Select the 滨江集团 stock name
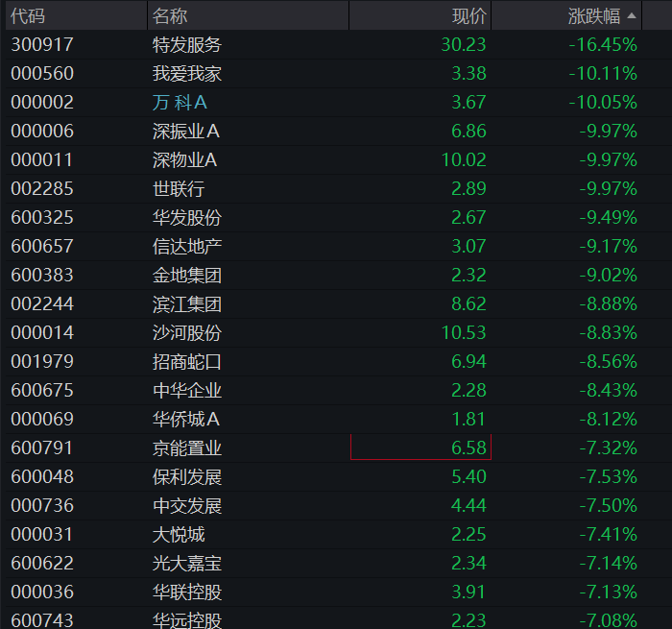The width and height of the screenshot is (672, 629). (187, 304)
